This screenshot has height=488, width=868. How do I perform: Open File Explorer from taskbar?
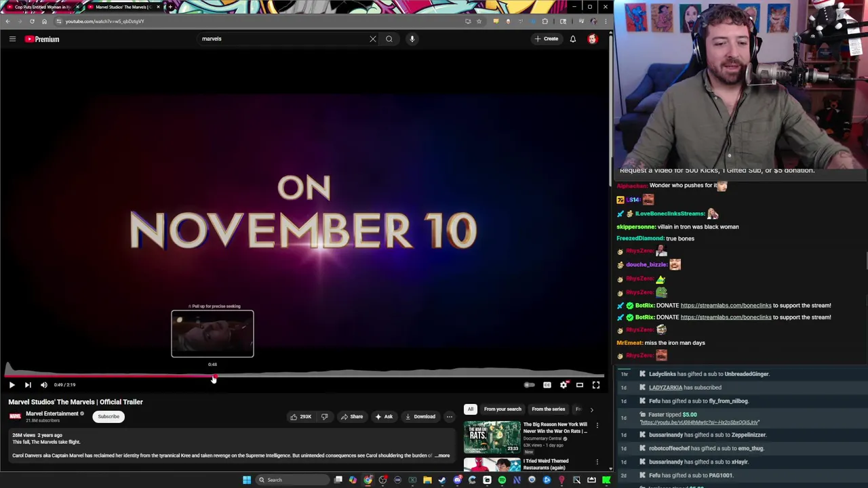pos(427,480)
